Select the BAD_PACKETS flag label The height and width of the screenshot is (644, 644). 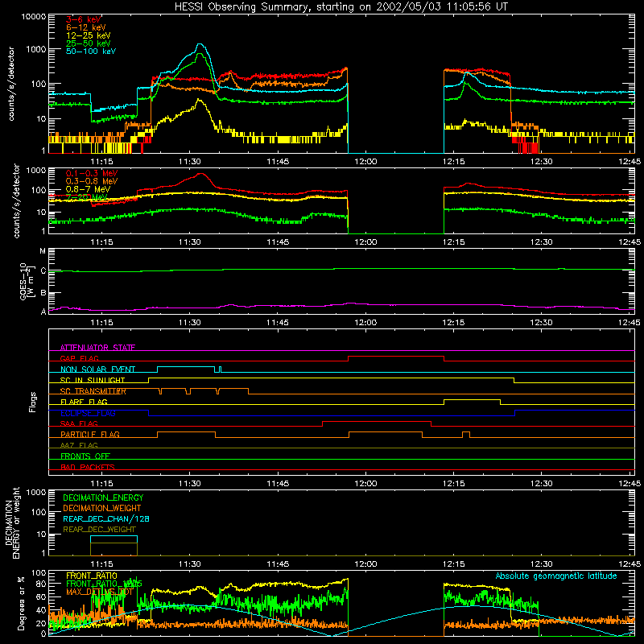click(x=88, y=467)
